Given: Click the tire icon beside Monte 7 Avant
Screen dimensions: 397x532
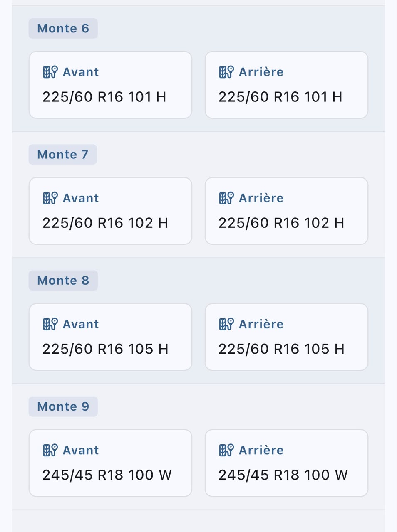Looking at the screenshot, I should coord(50,198).
